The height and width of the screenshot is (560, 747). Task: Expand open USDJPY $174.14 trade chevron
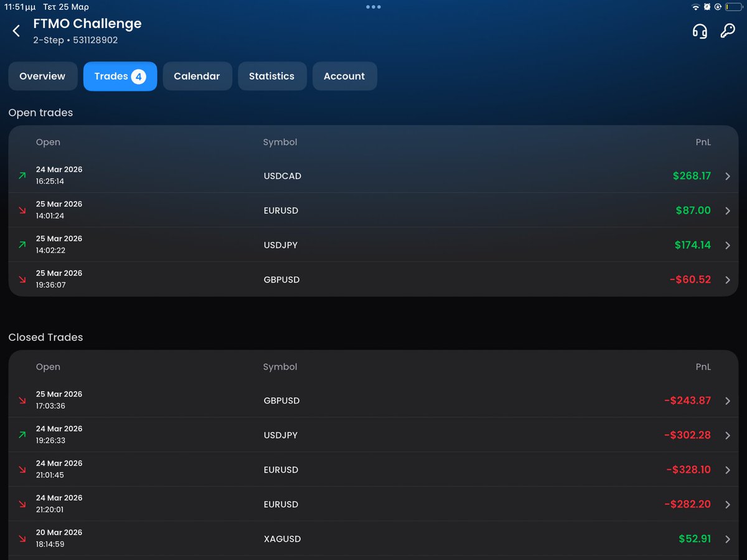tap(728, 245)
